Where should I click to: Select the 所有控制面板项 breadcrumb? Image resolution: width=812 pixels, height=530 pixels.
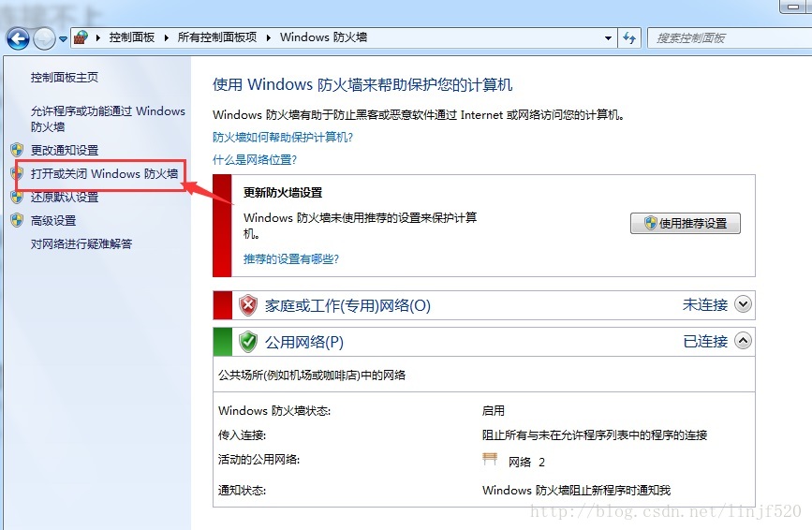tap(217, 37)
